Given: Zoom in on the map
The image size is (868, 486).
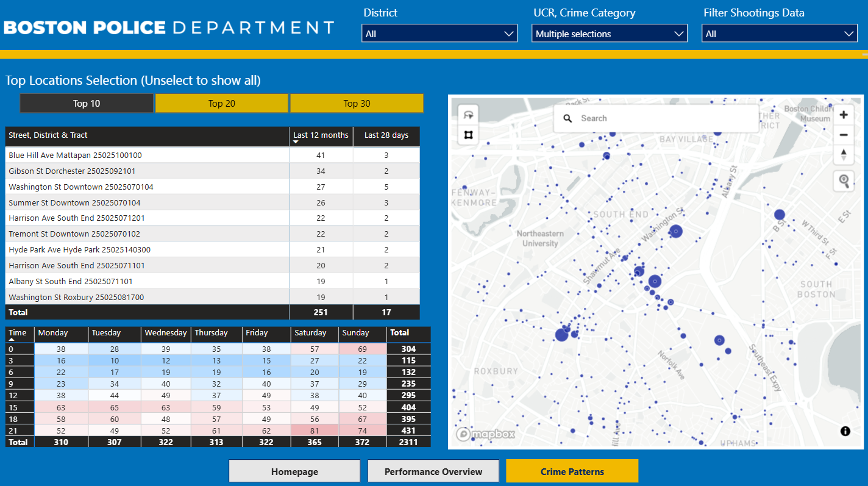Looking at the screenshot, I should click(x=844, y=115).
